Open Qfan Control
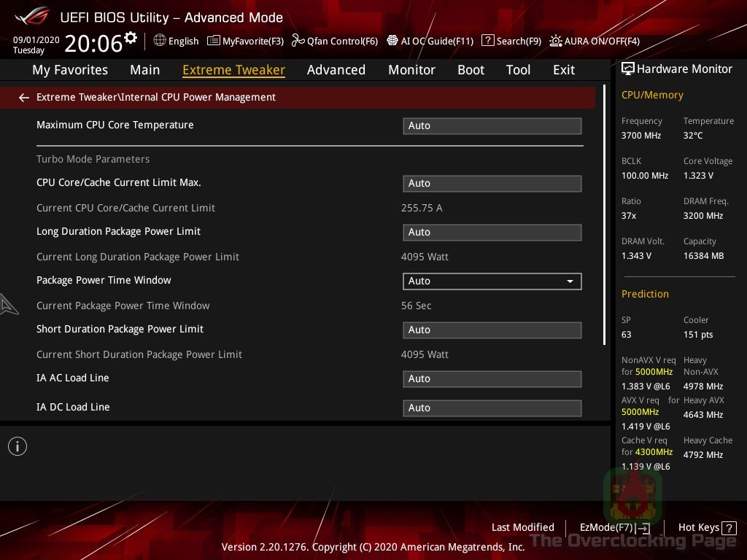Screen dimensions: 747x560 click(x=335, y=41)
